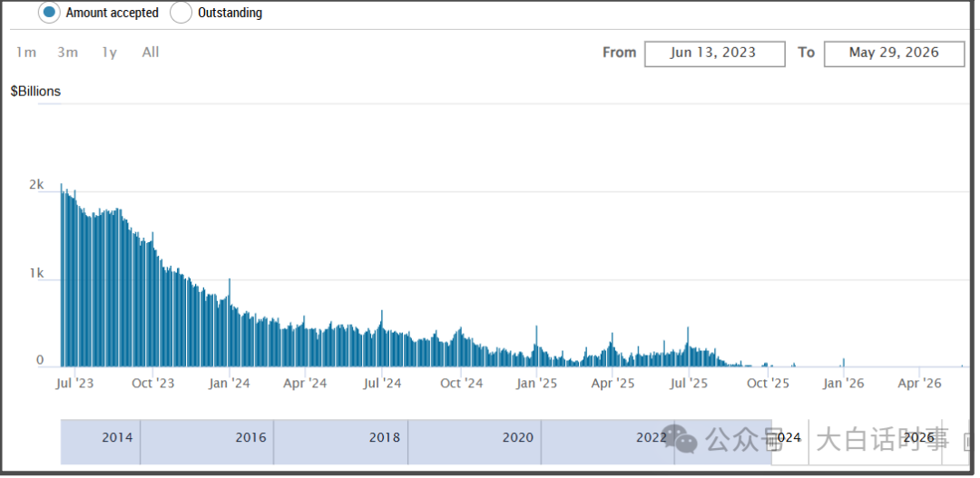Jump navigator to the 2018 section

385,437
